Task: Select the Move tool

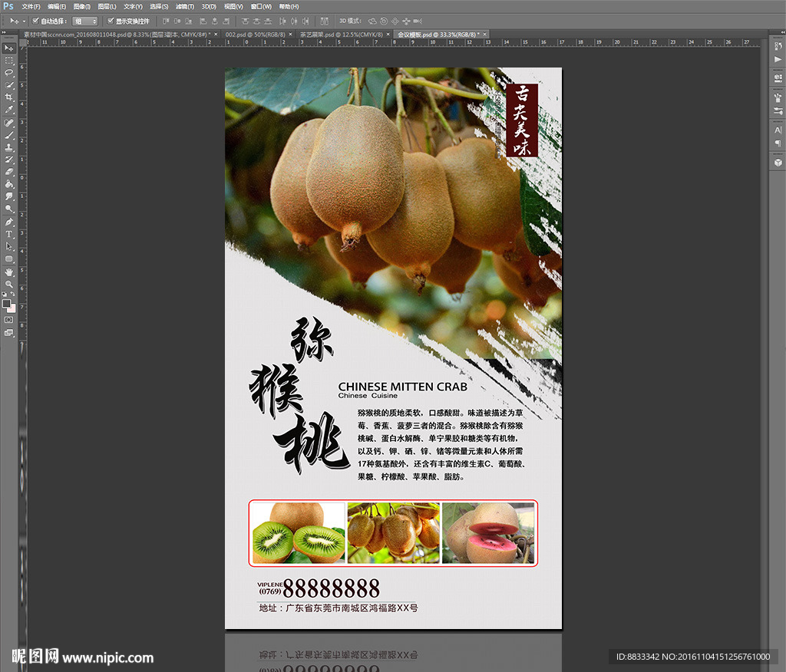Action: coord(8,48)
